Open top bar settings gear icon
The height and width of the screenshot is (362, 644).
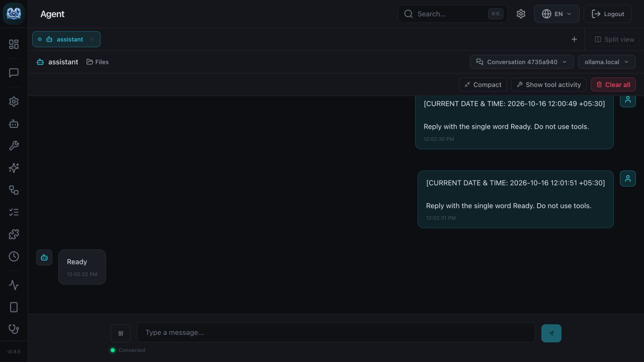tap(521, 14)
